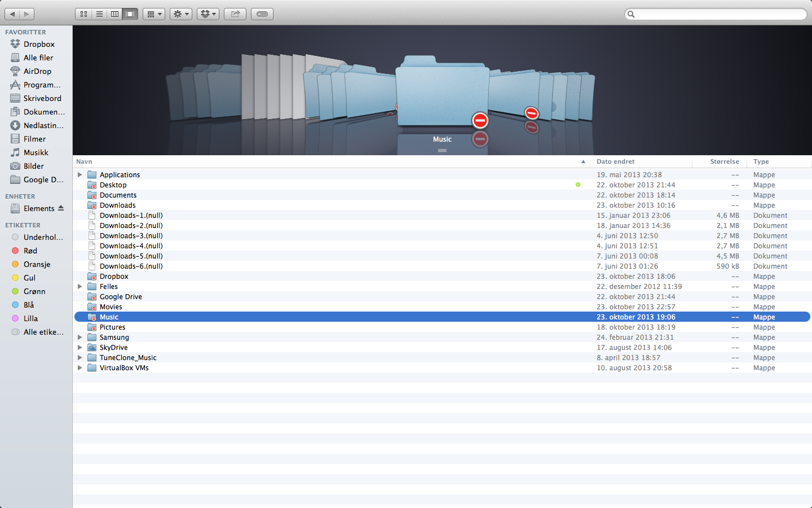The width and height of the screenshot is (812, 508).
Task: Switch to Cover Flow view
Action: (x=130, y=14)
